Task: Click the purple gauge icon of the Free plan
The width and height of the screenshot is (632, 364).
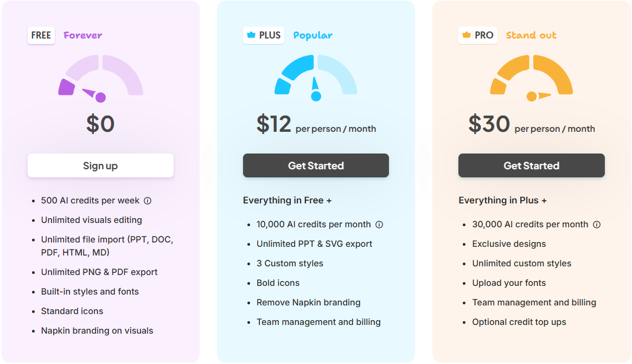Action: [100, 78]
